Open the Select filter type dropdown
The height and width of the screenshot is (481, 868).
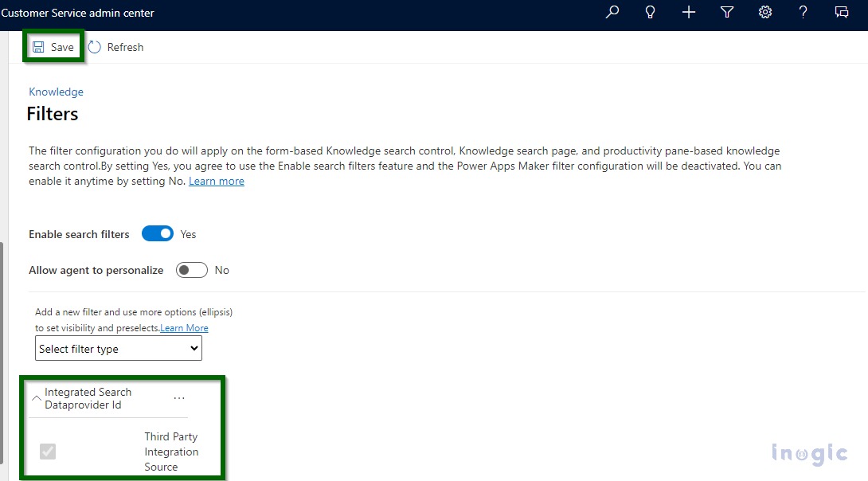[x=119, y=349]
